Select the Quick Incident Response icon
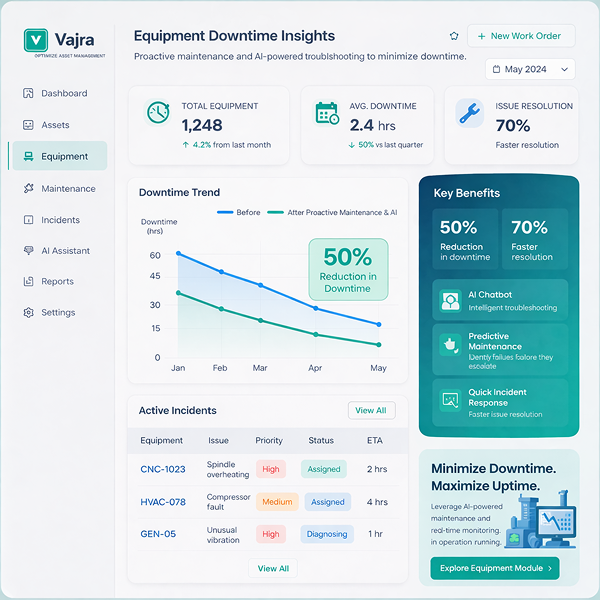 (x=450, y=400)
